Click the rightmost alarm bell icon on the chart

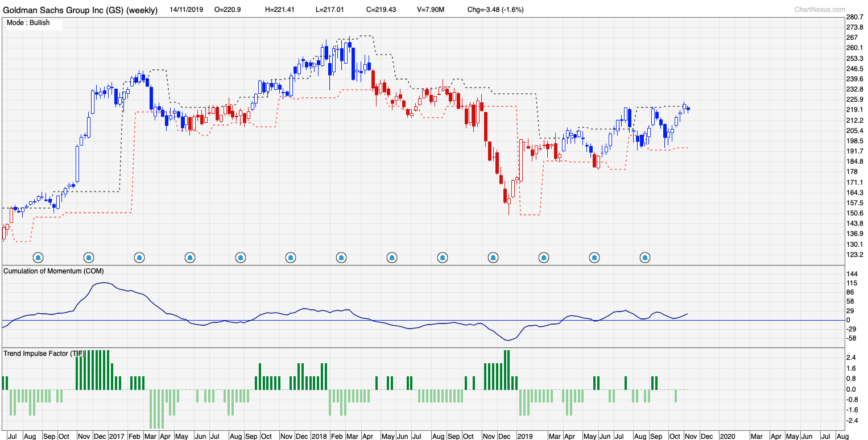(644, 257)
